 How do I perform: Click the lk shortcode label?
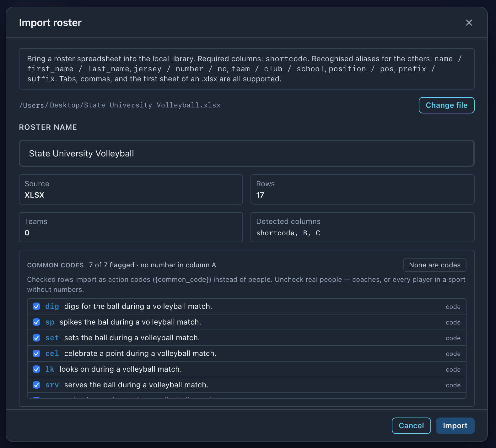point(50,369)
